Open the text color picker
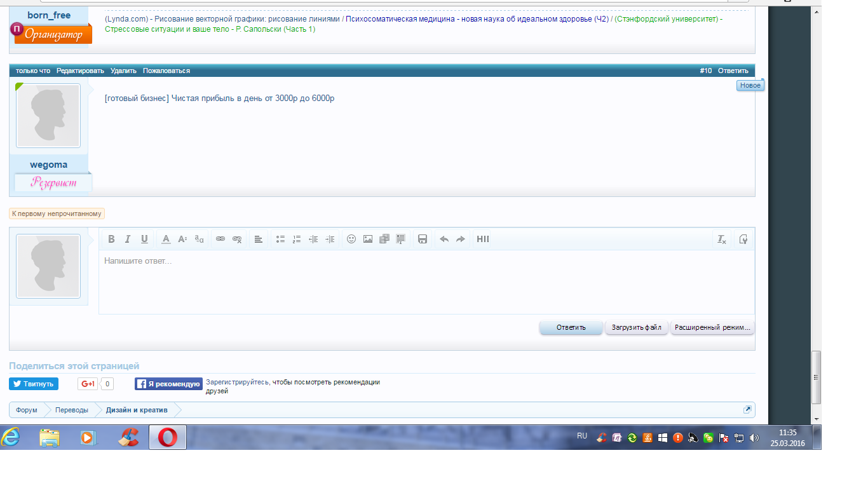This screenshot has width=868, height=488. pyautogui.click(x=166, y=240)
